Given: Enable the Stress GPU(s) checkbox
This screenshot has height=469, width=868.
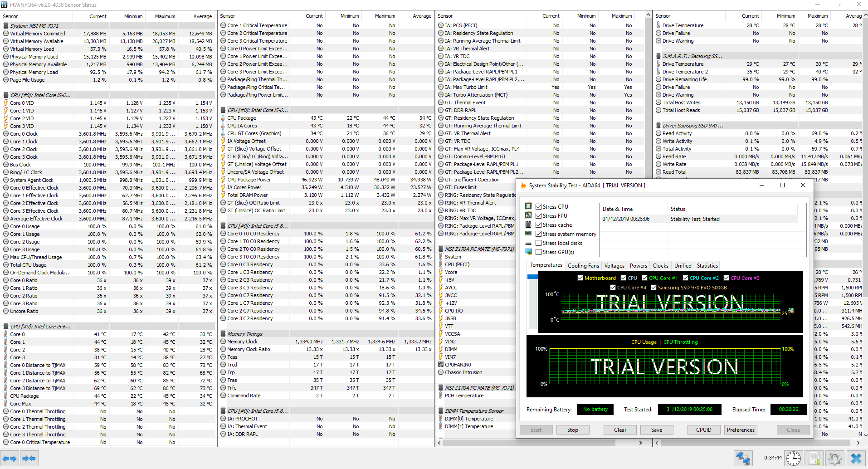Looking at the screenshot, I should pos(539,252).
